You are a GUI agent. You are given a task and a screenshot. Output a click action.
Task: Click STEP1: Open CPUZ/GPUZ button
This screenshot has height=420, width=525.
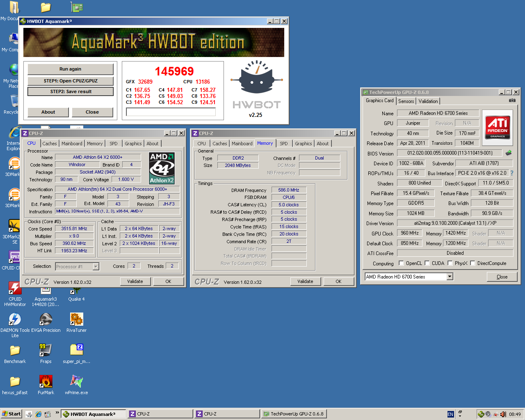[71, 81]
